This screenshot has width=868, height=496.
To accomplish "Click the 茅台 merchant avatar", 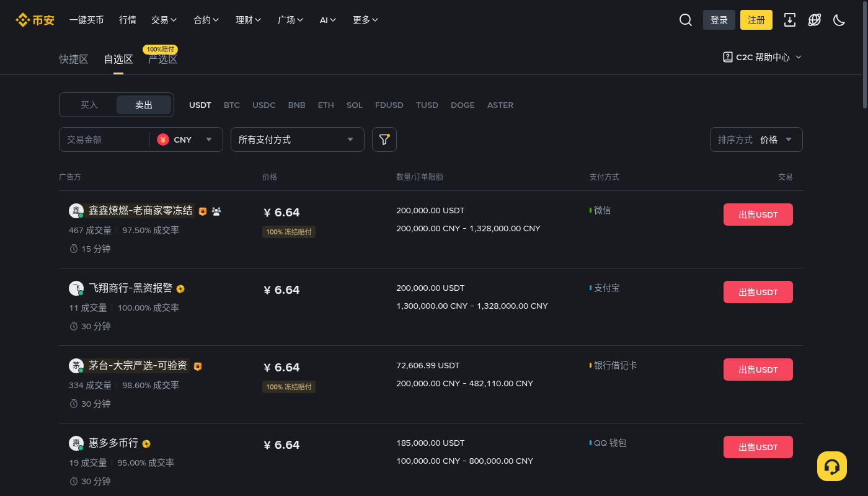I will point(76,366).
